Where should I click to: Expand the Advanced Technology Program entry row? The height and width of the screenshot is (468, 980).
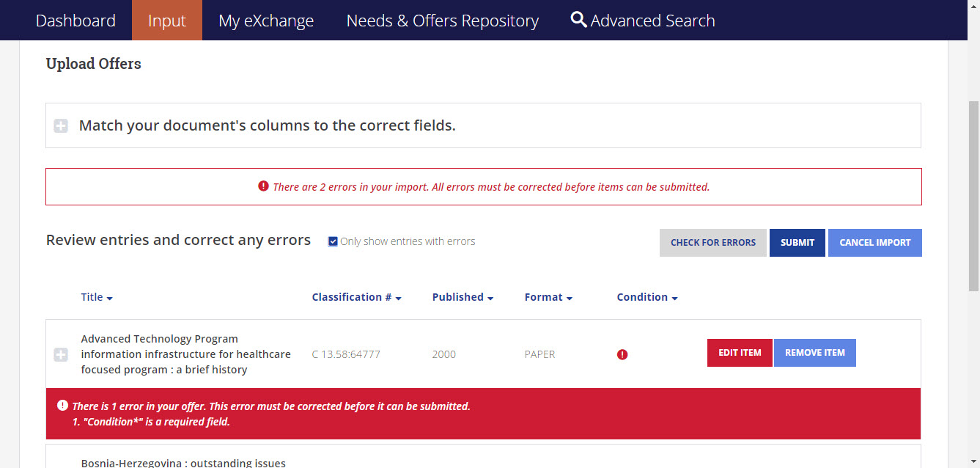[x=61, y=354]
